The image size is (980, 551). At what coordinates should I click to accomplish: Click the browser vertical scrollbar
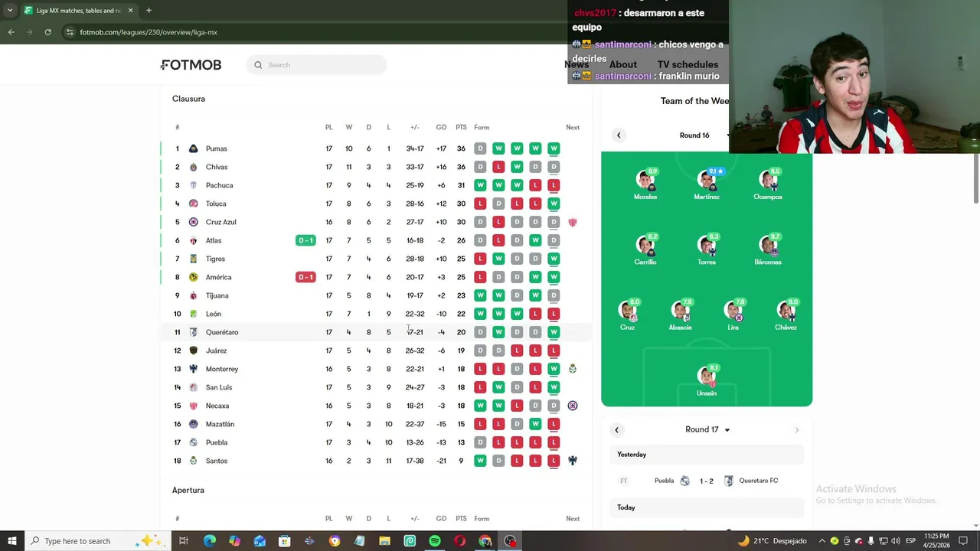coord(976,178)
